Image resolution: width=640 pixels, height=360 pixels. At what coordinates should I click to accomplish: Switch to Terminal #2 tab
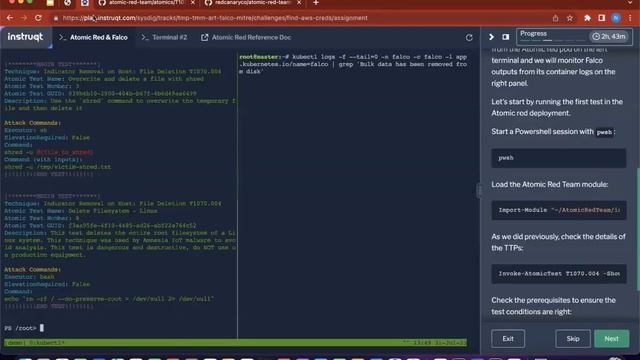[x=164, y=38]
